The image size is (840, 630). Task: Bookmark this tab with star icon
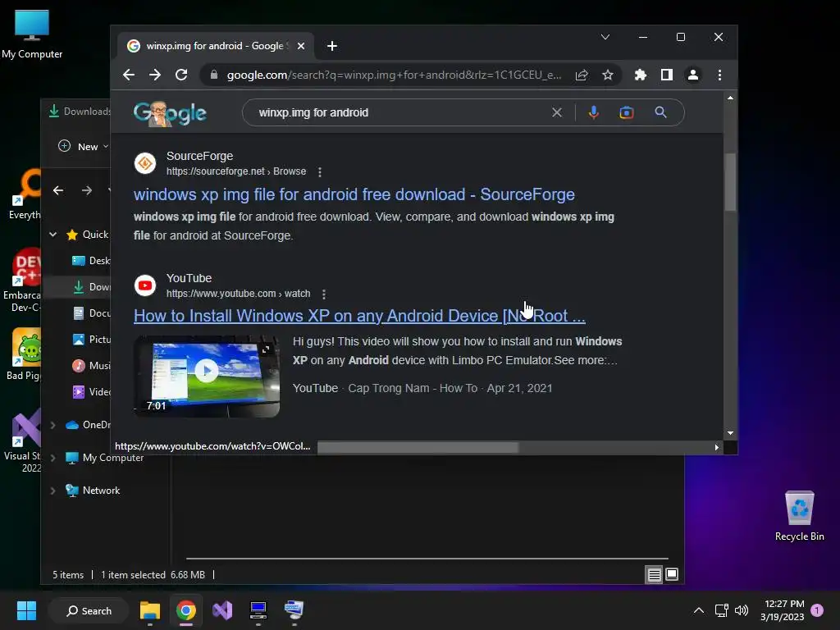coord(608,75)
